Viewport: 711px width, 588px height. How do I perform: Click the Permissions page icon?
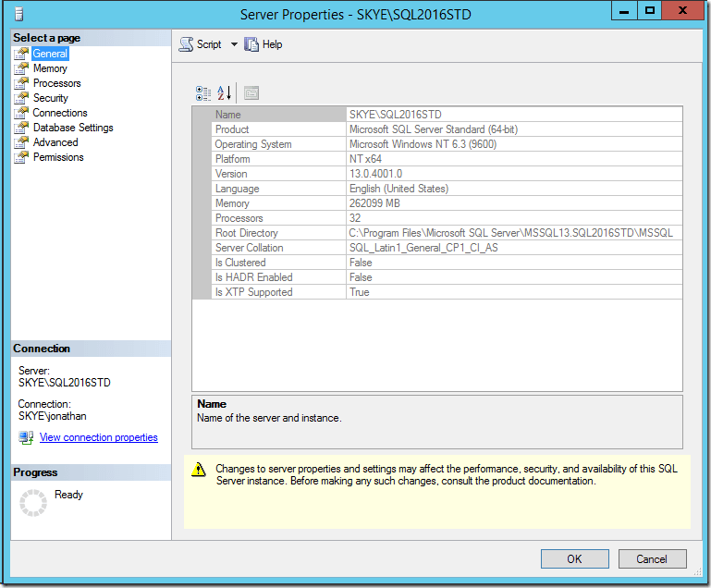[x=21, y=157]
